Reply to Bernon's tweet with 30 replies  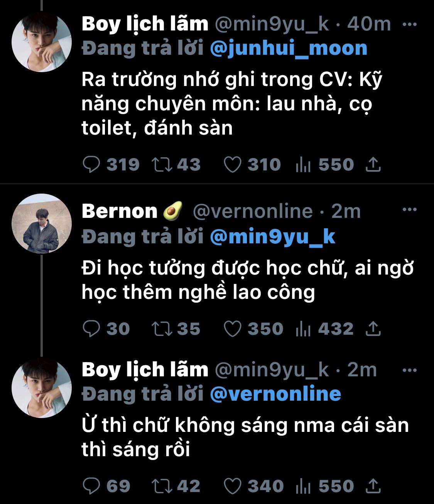91,329
